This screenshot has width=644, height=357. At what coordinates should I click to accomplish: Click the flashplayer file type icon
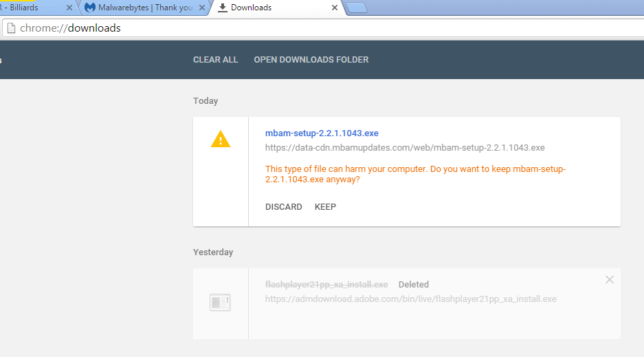(220, 303)
